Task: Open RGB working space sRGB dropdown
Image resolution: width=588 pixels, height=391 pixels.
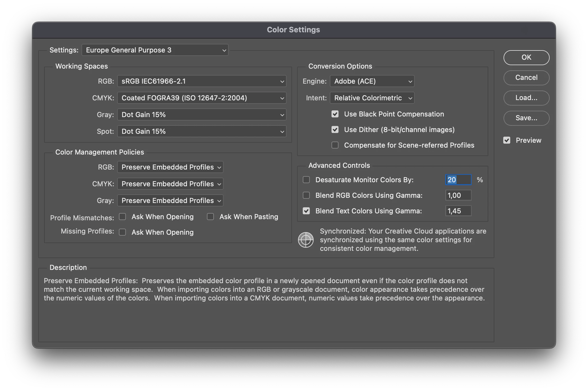Action: click(202, 81)
